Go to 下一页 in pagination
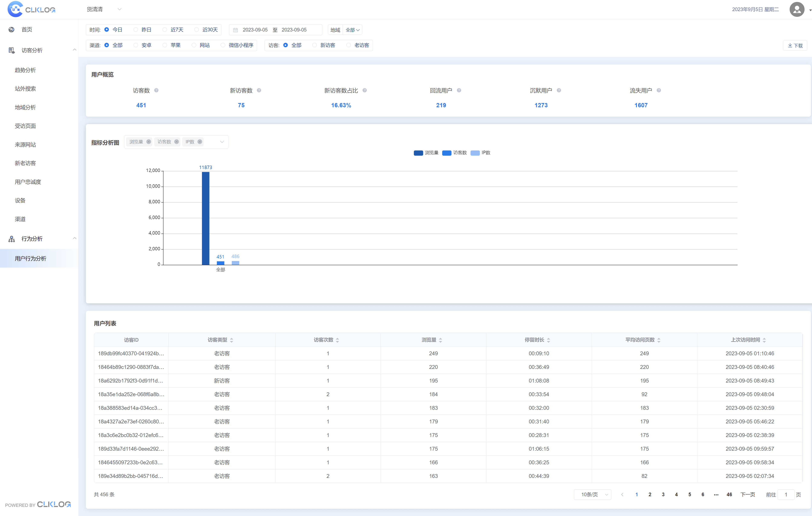Viewport: 812px width, 516px height. point(747,494)
